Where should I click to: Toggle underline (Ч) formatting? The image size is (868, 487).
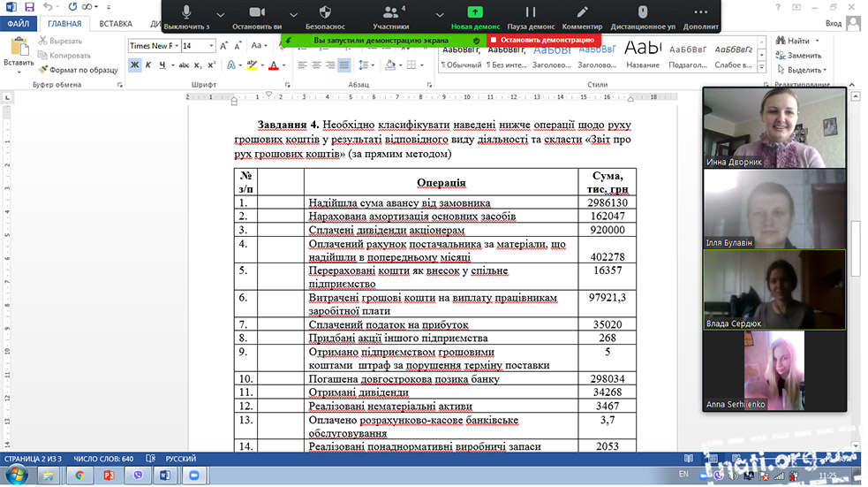pos(162,65)
